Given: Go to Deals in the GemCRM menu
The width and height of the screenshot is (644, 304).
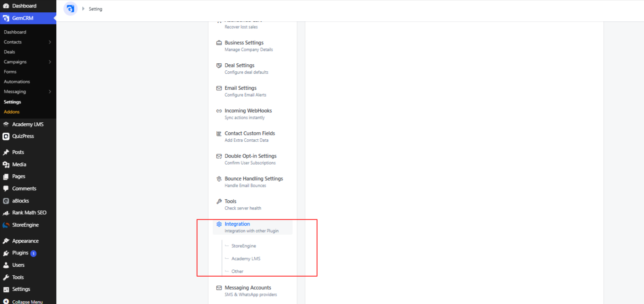Looking at the screenshot, I should pyautogui.click(x=9, y=52).
